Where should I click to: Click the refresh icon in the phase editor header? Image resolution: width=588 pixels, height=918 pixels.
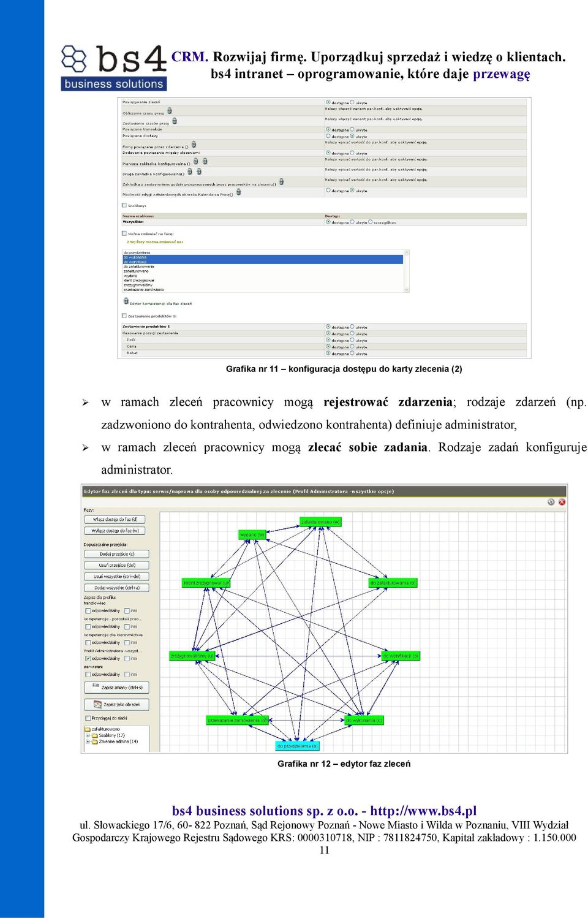[551, 502]
